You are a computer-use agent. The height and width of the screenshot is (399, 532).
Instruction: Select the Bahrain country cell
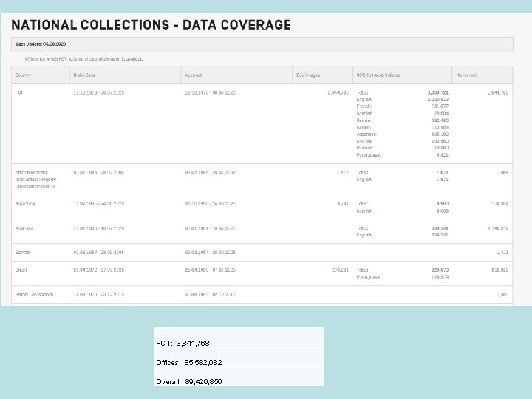pos(23,253)
